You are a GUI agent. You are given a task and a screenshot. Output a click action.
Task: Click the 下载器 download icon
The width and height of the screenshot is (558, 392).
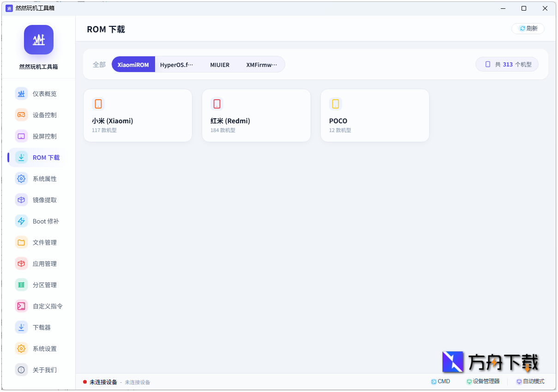click(21, 327)
